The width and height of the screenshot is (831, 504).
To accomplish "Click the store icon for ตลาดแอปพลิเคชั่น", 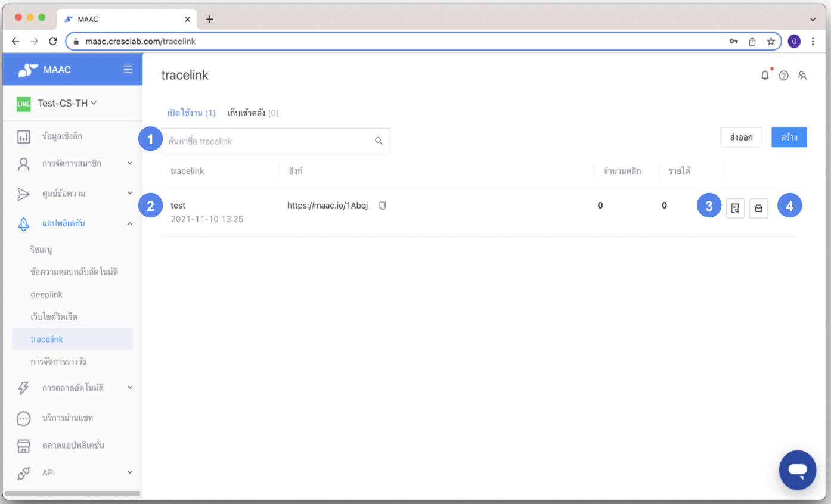I will click(23, 446).
